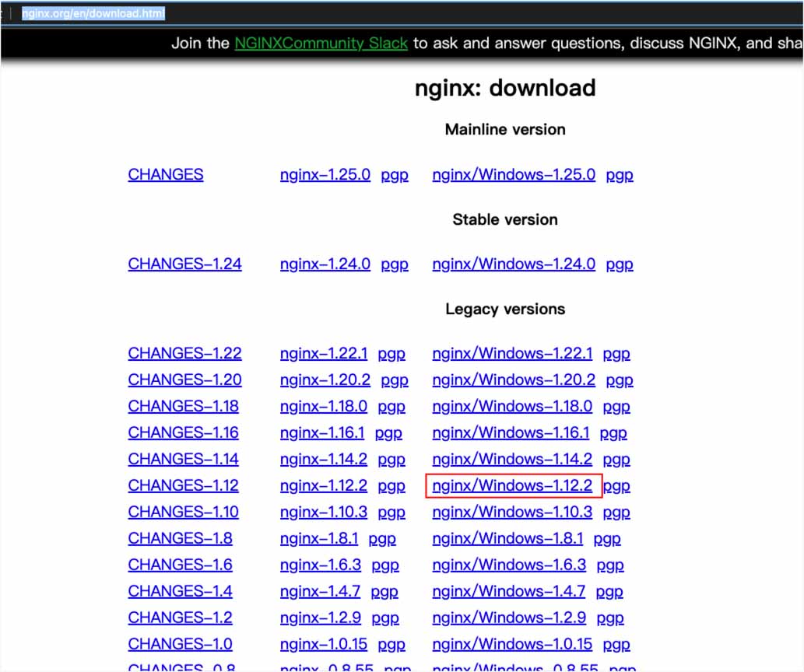804x672 pixels.
Task: Open pgp signature beside nginx-1.25.0 source
Action: point(395,176)
